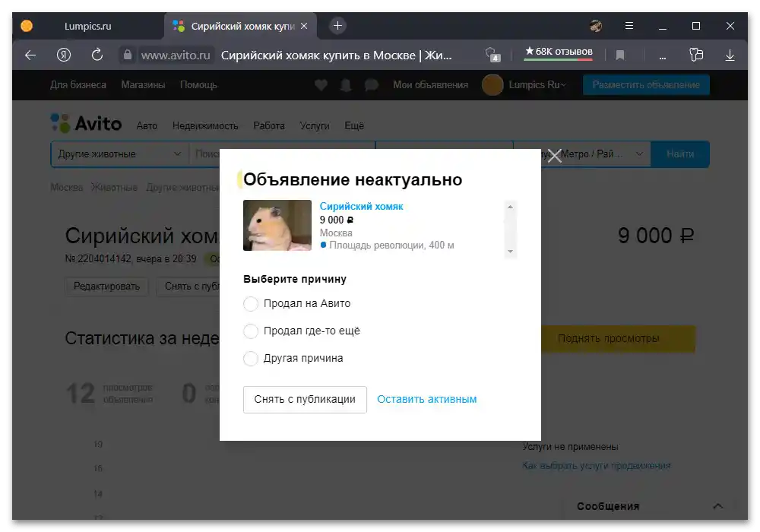This screenshot has width=760, height=532.
Task: Open messages chat bubble in Avito header
Action: pyautogui.click(x=372, y=85)
